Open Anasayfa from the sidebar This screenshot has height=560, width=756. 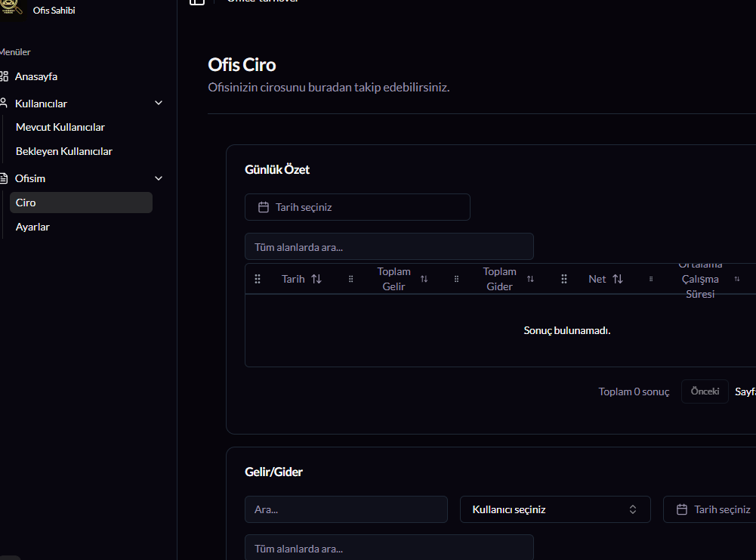coord(35,76)
